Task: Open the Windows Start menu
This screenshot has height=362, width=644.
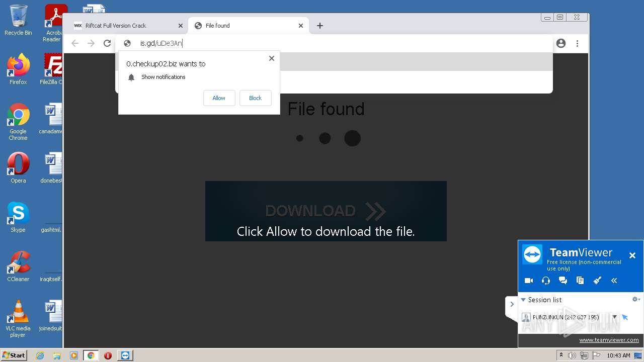Action: pyautogui.click(x=14, y=355)
